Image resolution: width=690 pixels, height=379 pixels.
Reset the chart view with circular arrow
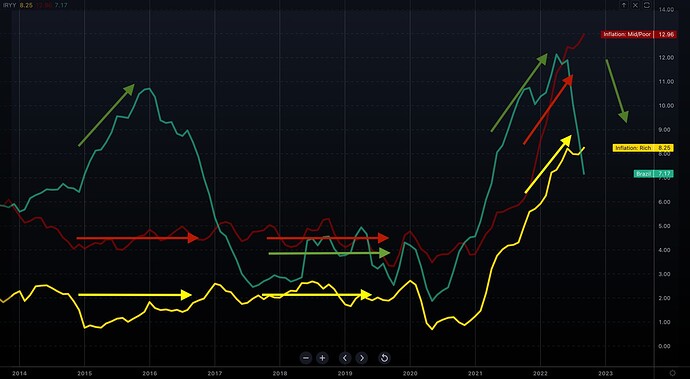pos(384,358)
